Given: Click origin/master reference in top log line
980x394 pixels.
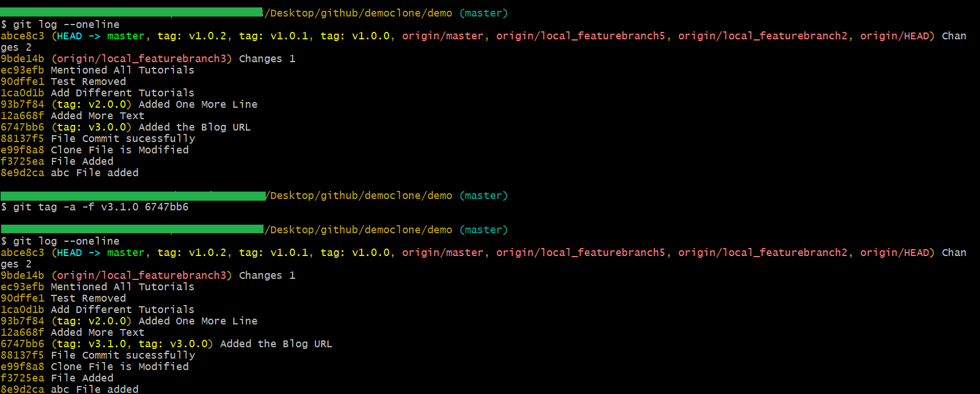Looking at the screenshot, I should (443, 36).
